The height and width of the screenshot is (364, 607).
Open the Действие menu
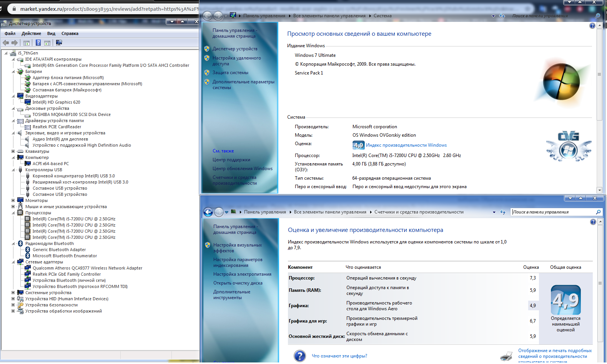pyautogui.click(x=31, y=33)
